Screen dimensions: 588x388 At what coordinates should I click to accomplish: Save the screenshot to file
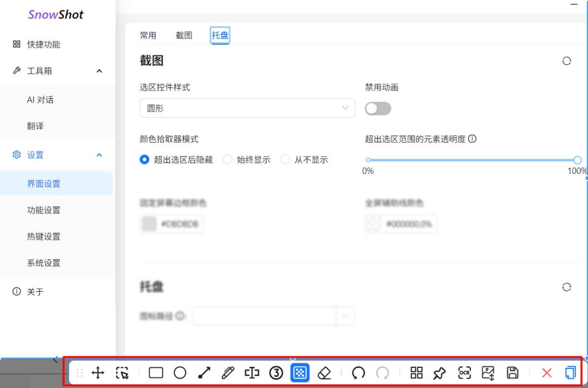coord(512,373)
